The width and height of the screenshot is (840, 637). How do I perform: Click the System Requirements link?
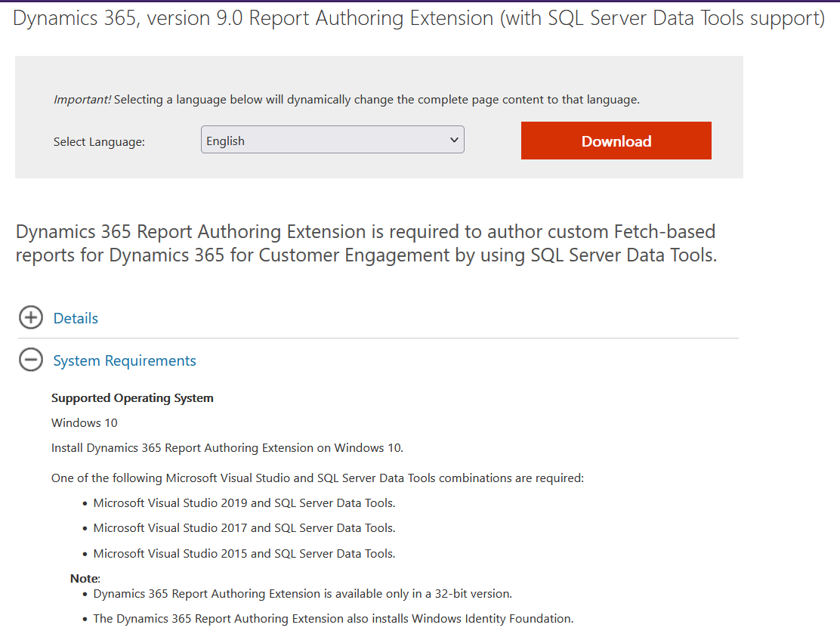point(125,360)
